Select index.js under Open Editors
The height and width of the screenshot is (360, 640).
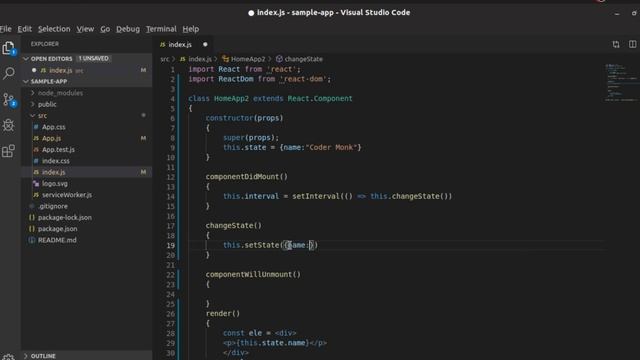87,70
